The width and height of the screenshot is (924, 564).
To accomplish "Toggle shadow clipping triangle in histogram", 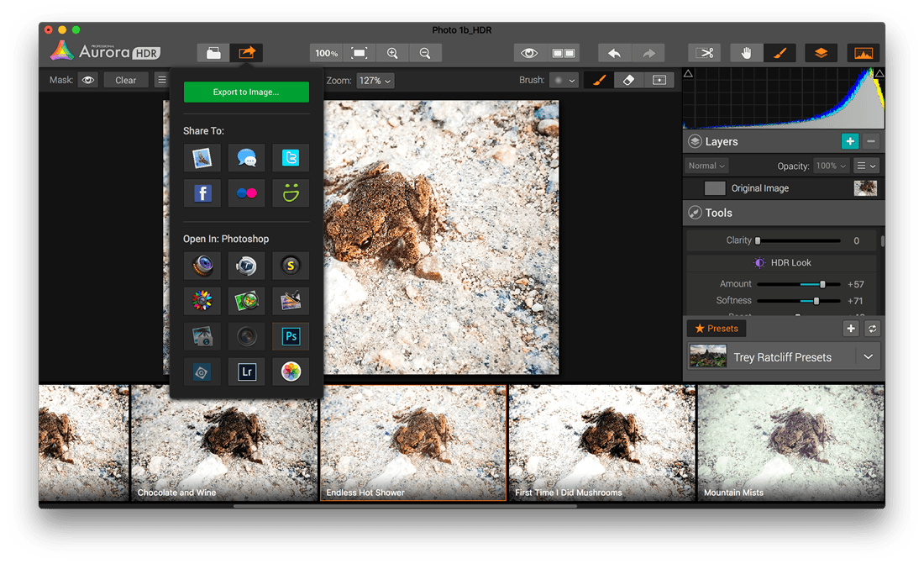I will click(688, 74).
